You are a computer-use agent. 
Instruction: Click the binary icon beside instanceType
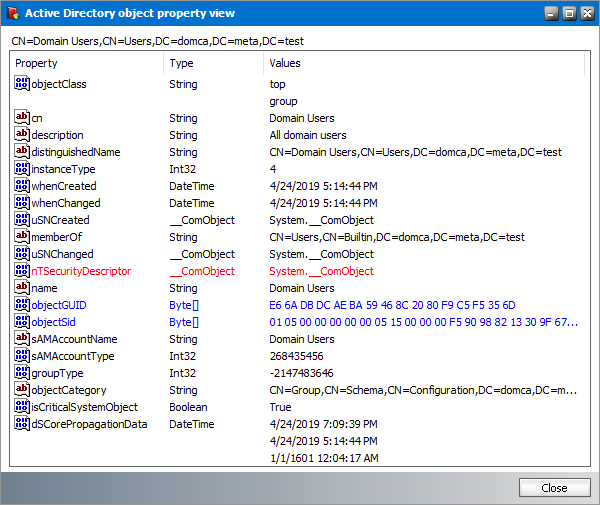click(x=22, y=168)
